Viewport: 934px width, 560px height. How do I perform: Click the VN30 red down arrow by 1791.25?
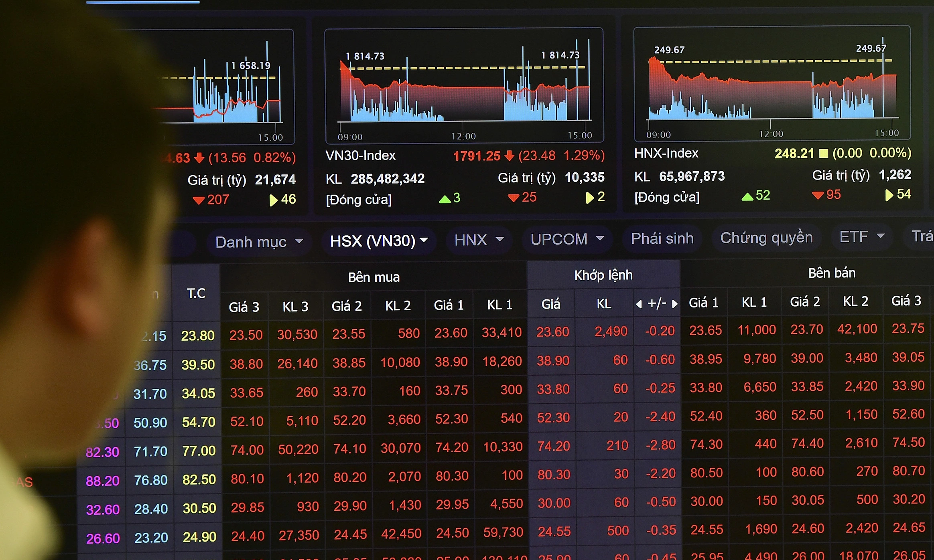click(x=509, y=156)
